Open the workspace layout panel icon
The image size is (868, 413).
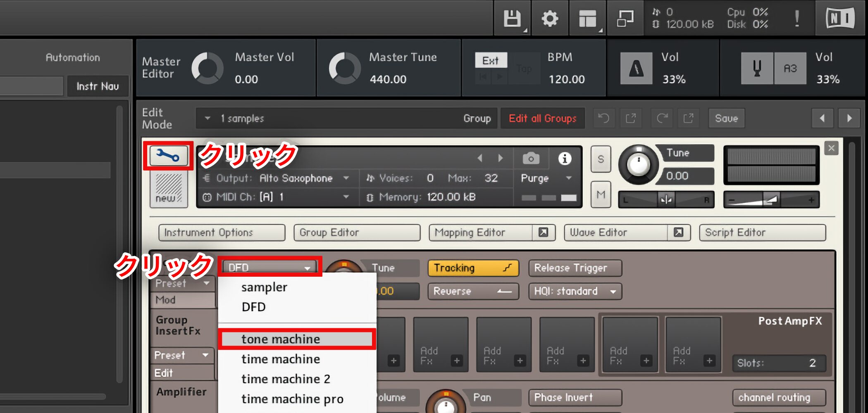(x=587, y=19)
